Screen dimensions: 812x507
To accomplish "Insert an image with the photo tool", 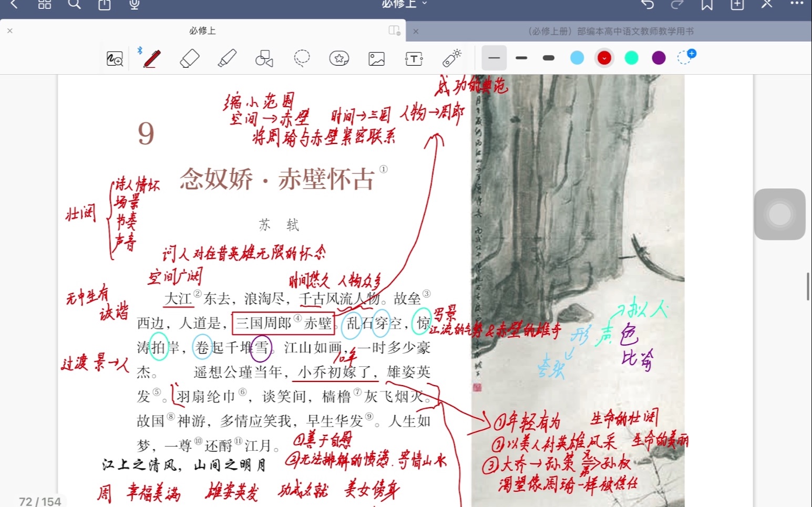I will click(x=376, y=58).
